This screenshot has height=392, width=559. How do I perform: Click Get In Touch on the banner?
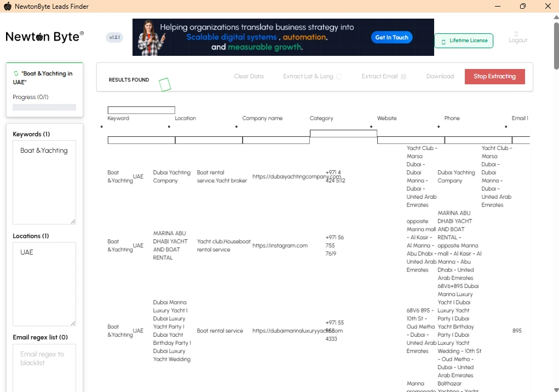click(x=392, y=37)
